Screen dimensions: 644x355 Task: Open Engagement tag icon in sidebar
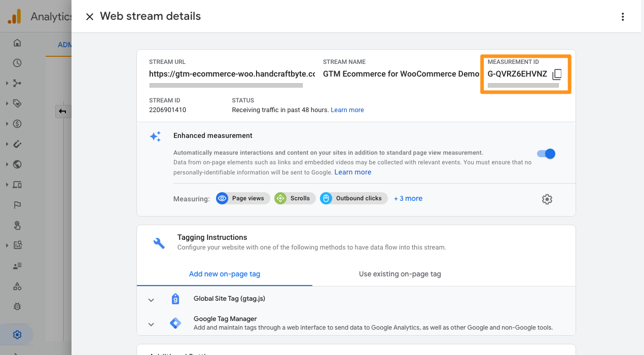click(17, 103)
